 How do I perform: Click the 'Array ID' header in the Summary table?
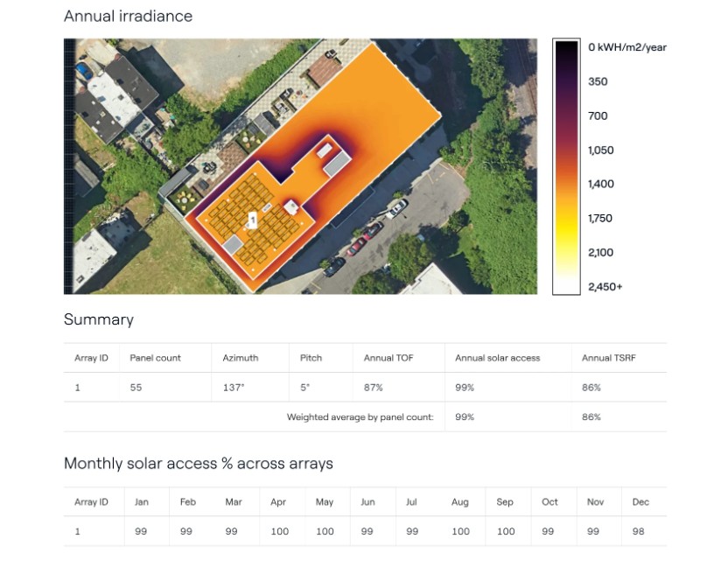coord(91,358)
